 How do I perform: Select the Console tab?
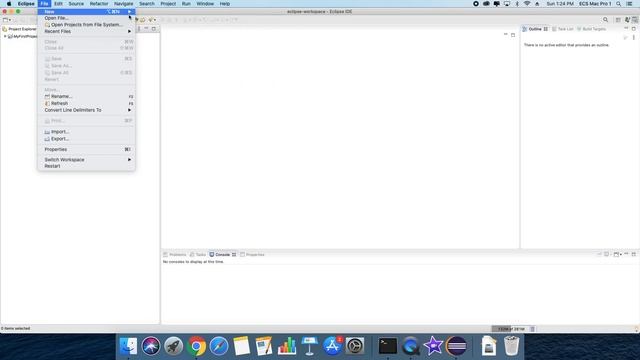pos(222,255)
